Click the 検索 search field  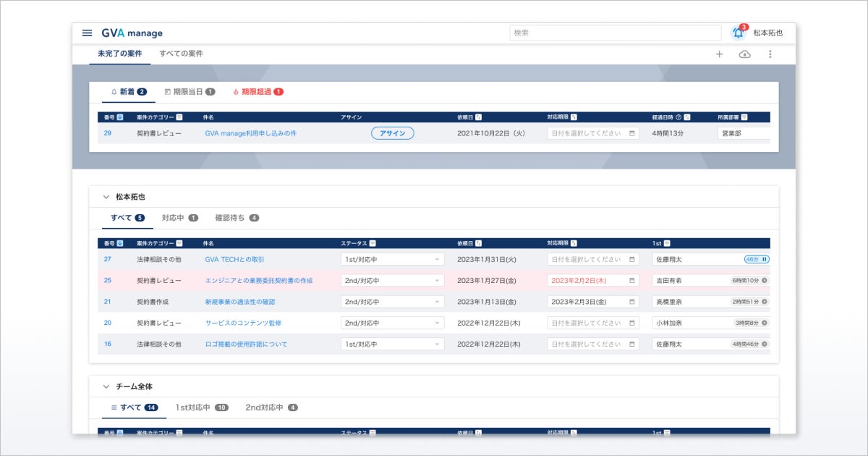tap(616, 33)
